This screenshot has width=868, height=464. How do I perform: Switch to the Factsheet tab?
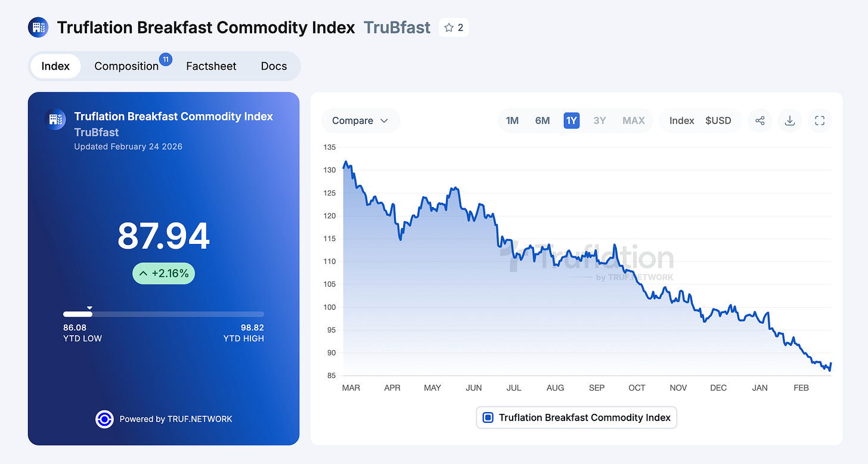click(x=211, y=66)
